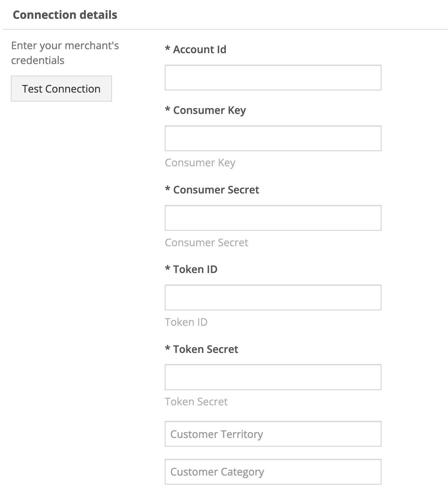Viewport: 448px width, 490px height.
Task: Click into the Consumer Key text box
Action: coord(273,138)
